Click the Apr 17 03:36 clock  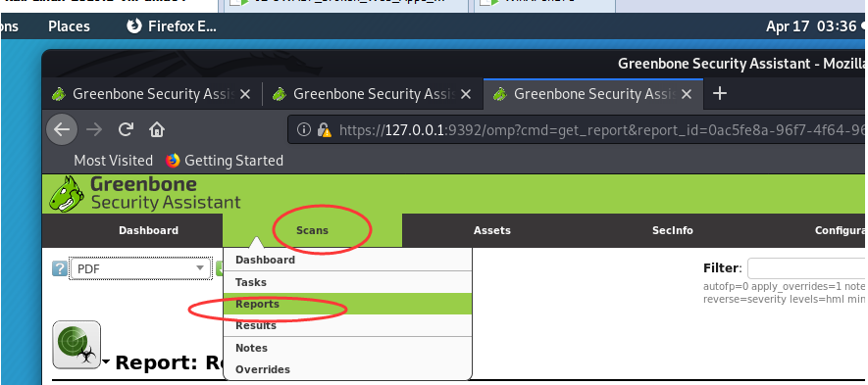[811, 26]
